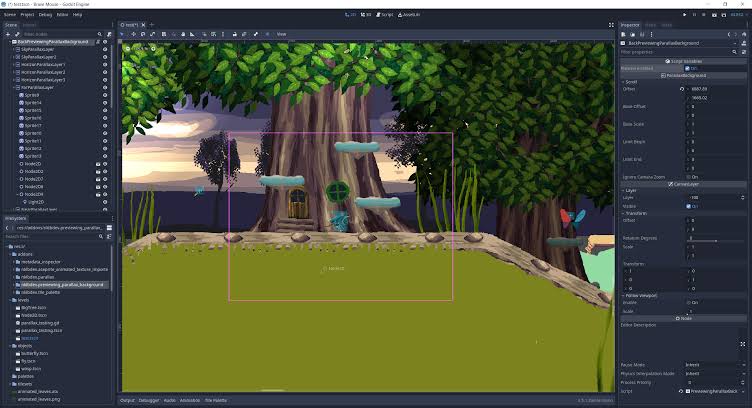Open the Output bottom panel
Viewport: 752px width, 408px height.
127,400
